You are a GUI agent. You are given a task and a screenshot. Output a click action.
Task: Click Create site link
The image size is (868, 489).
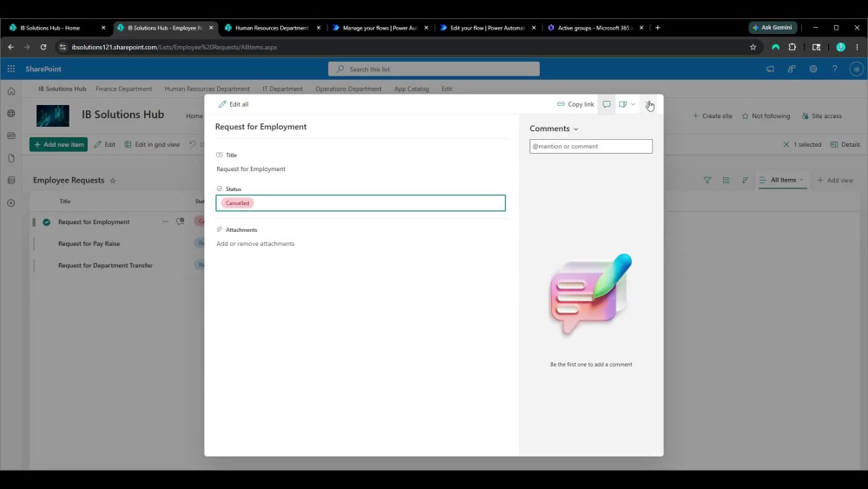[712, 116]
